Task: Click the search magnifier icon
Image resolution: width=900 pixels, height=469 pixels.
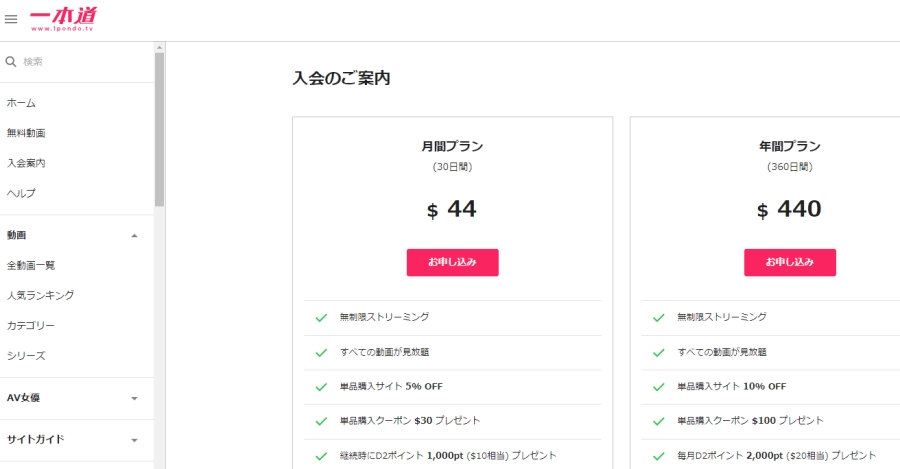Action: [x=11, y=62]
